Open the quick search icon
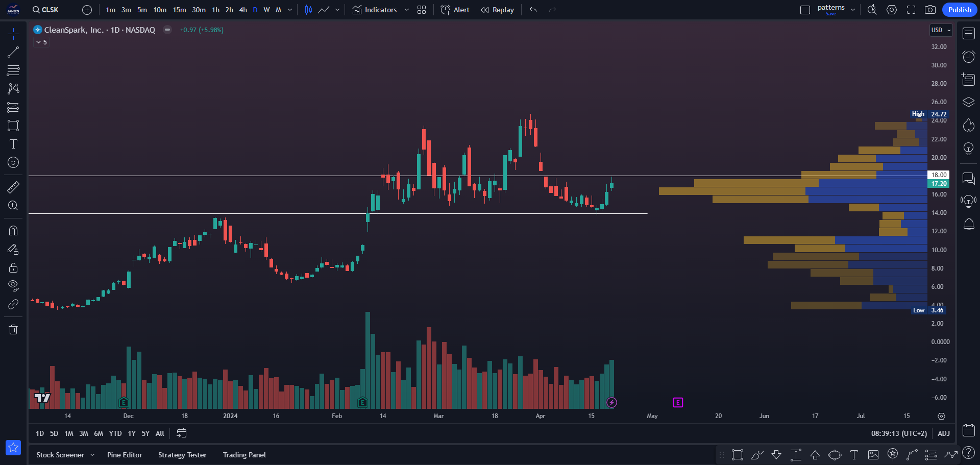The image size is (980, 465). point(872,10)
